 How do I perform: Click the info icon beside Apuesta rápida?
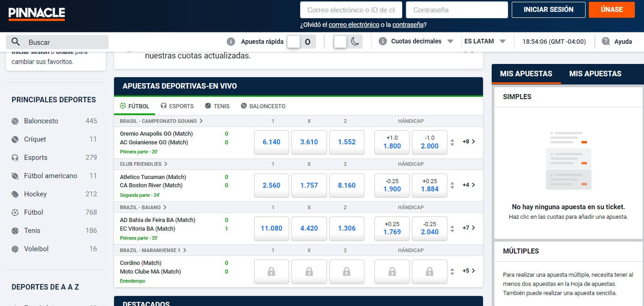pyautogui.click(x=231, y=42)
